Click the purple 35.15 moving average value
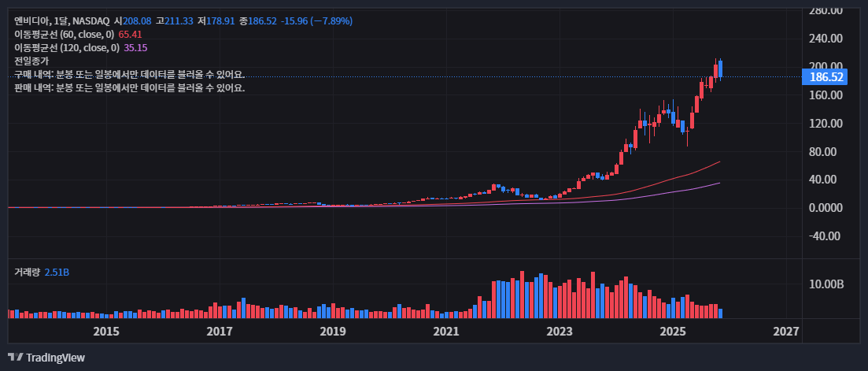Viewport: 868px width, 371px height. click(135, 48)
